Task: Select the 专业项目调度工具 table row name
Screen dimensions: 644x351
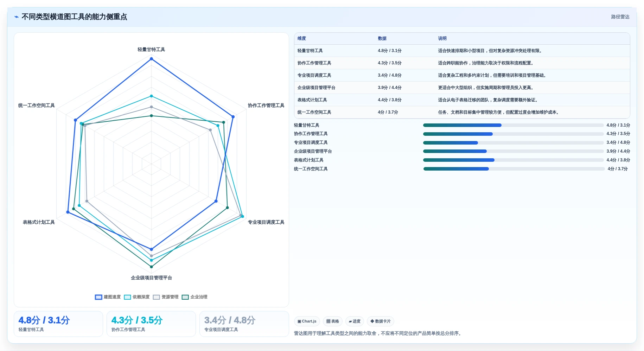Action: coord(314,75)
